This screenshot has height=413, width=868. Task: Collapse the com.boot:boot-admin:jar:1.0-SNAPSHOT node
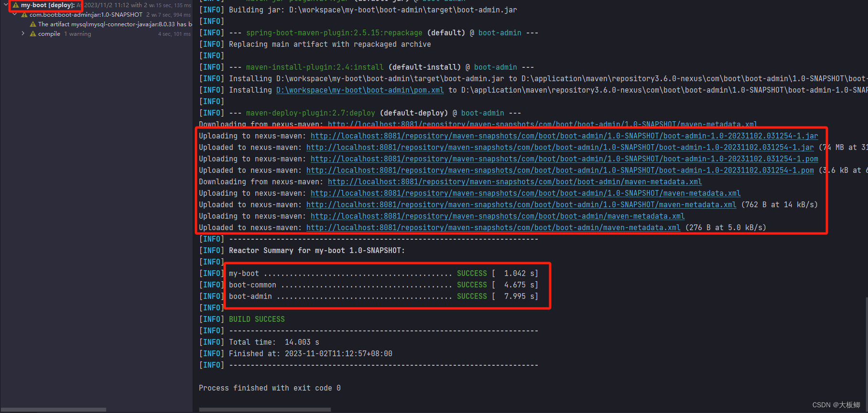(15, 15)
